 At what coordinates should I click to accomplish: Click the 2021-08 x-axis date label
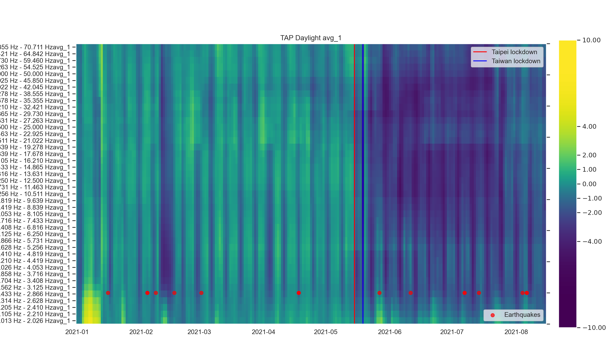tap(516, 332)
